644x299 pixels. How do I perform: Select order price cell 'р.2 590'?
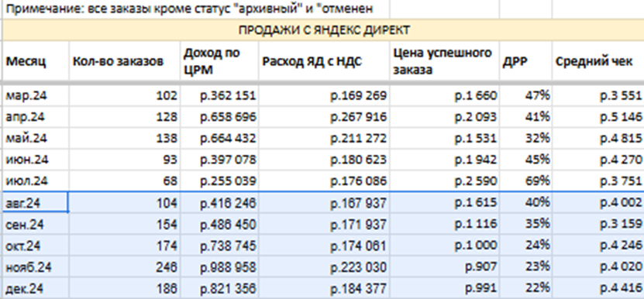click(444, 181)
